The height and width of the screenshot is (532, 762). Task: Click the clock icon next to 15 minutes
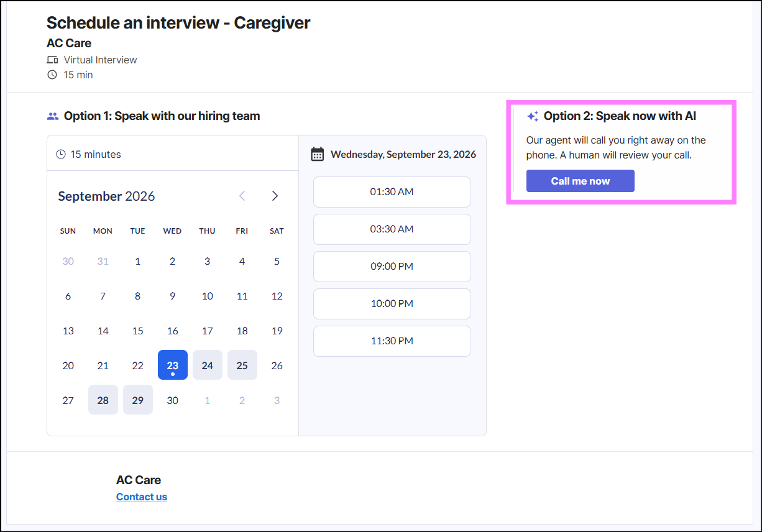tap(61, 154)
